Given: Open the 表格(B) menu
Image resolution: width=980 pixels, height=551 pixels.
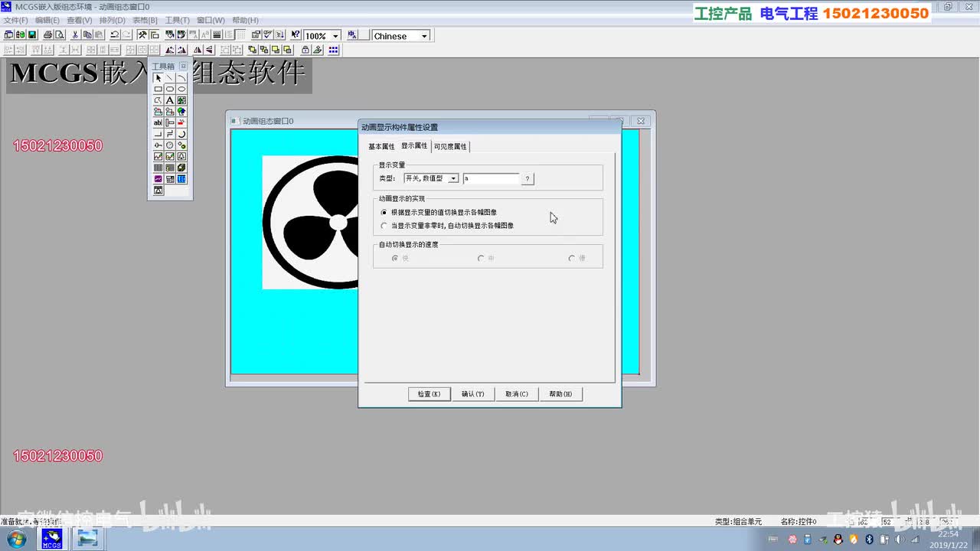Looking at the screenshot, I should tap(145, 20).
